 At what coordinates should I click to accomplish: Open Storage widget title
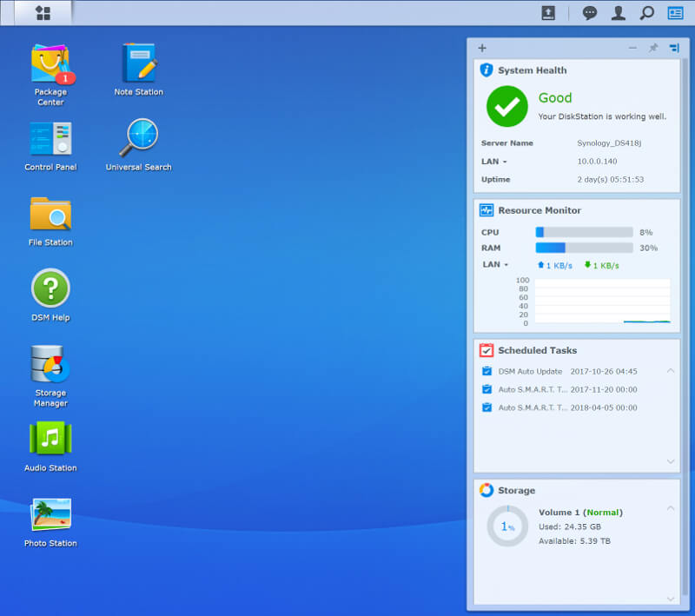click(516, 490)
